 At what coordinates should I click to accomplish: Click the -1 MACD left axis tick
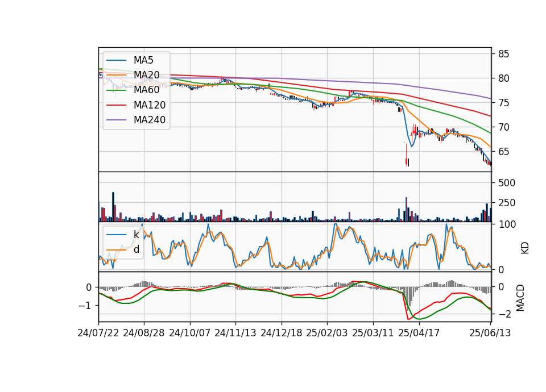pyautogui.click(x=85, y=306)
